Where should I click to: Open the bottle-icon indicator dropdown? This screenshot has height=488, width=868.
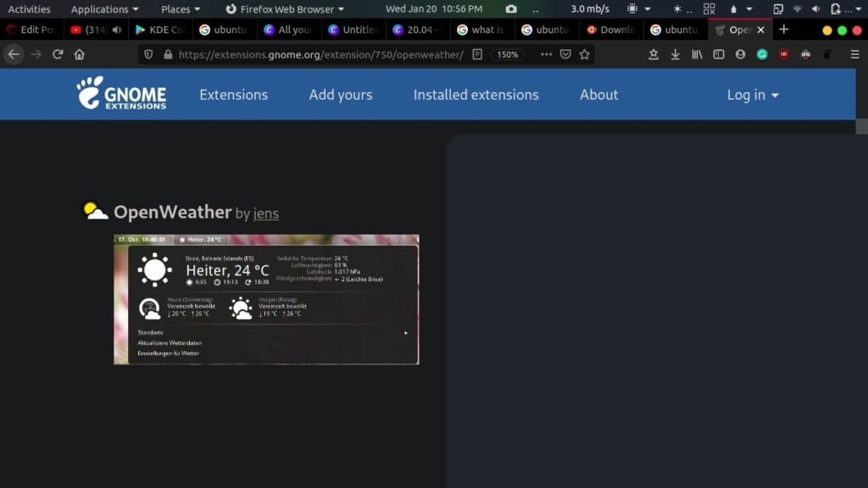741,8
